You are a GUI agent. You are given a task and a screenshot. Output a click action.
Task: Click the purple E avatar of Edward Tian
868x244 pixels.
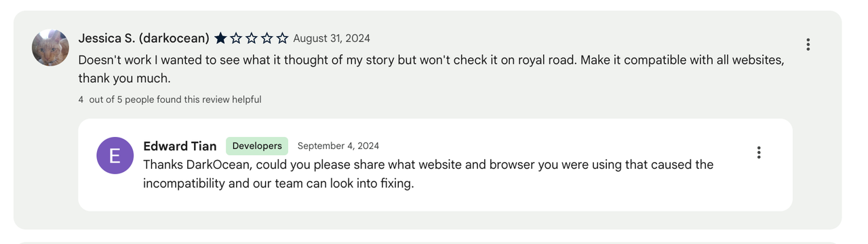point(115,155)
